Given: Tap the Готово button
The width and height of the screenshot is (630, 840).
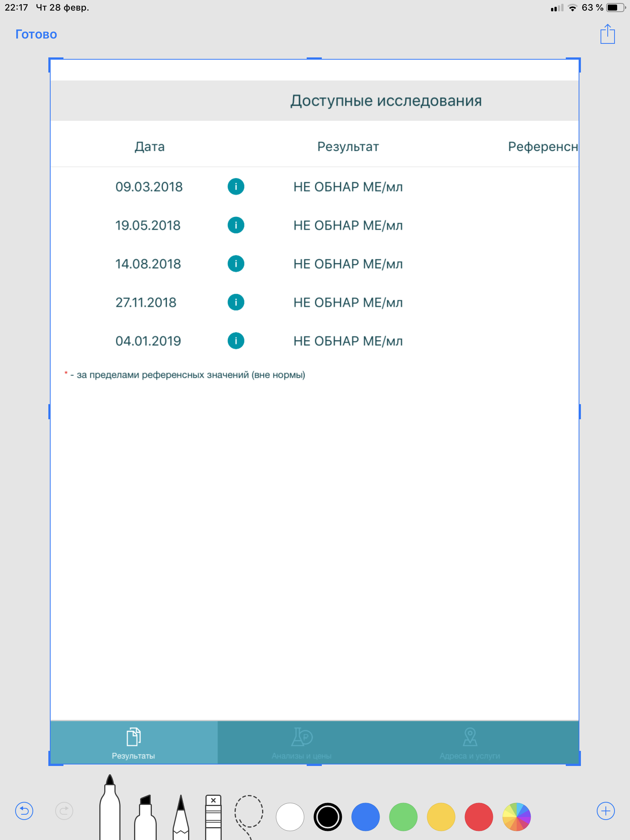Looking at the screenshot, I should coord(36,34).
